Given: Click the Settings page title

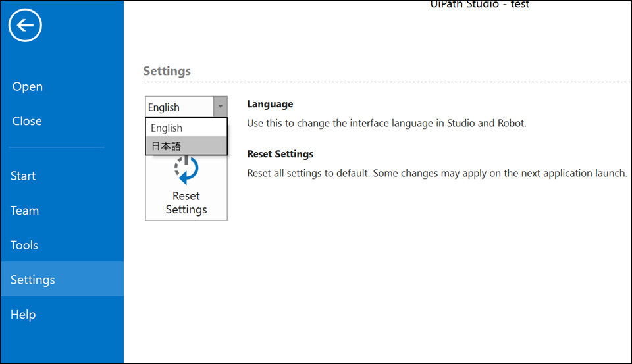Looking at the screenshot, I should (167, 71).
